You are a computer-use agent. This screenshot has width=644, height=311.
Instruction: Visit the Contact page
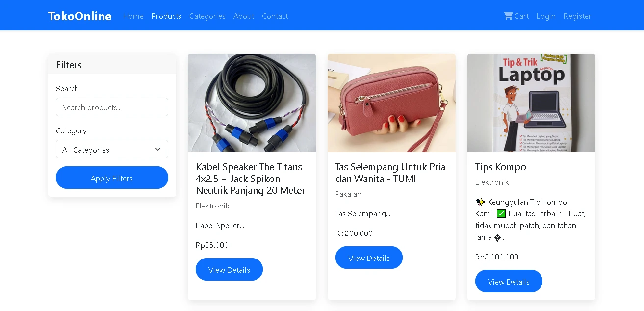pos(275,16)
